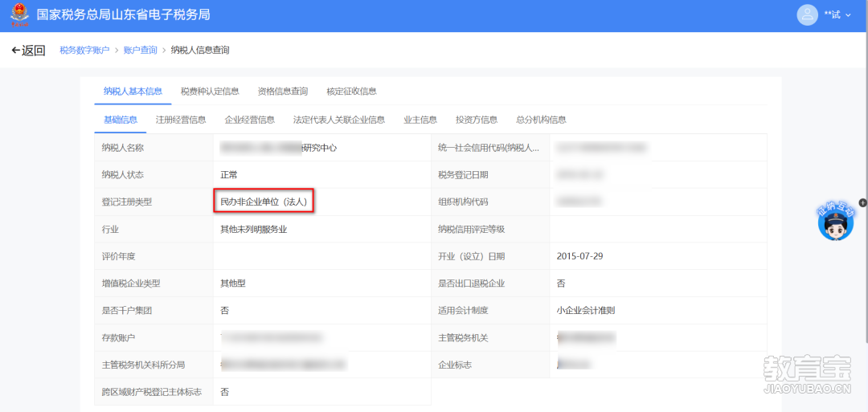868x412 pixels.
Task: Switch to the 业主信息 sub-tab
Action: point(420,120)
